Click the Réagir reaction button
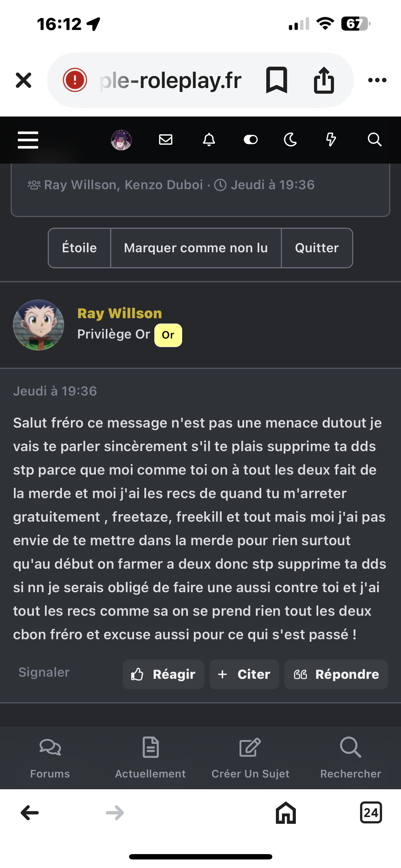 (x=163, y=675)
